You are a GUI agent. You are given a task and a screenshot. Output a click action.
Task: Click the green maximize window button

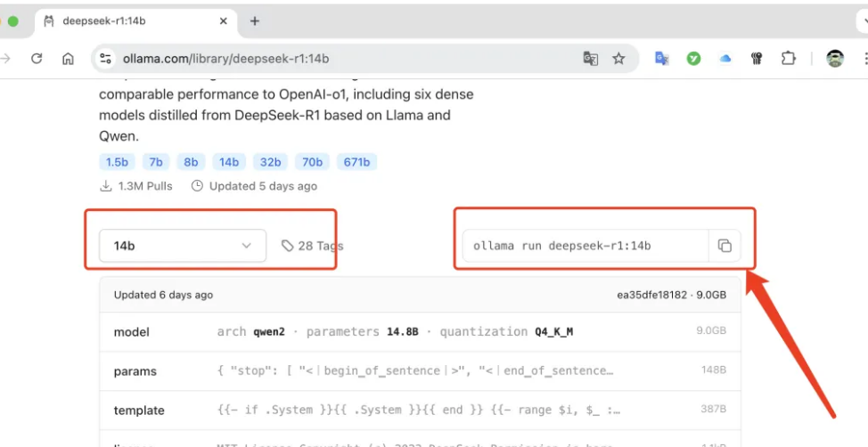click(12, 21)
